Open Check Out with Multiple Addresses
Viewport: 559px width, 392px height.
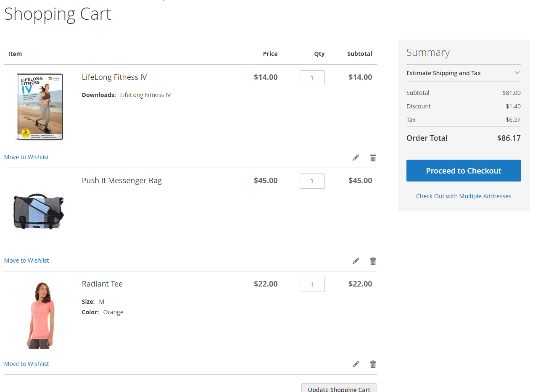pos(463,196)
